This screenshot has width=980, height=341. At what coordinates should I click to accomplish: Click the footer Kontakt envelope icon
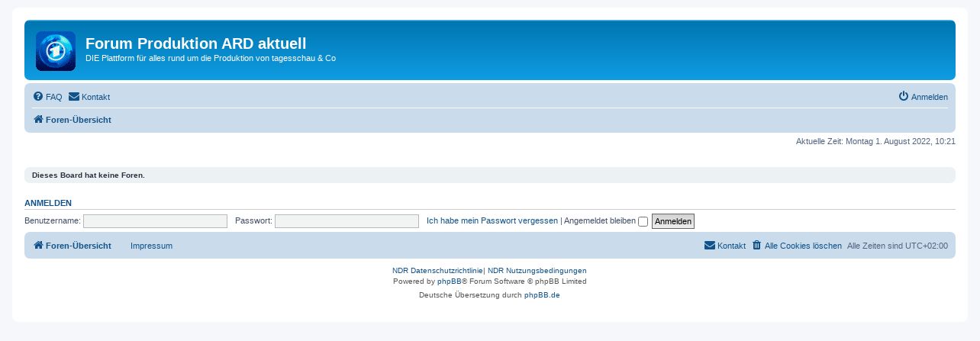pyautogui.click(x=710, y=246)
